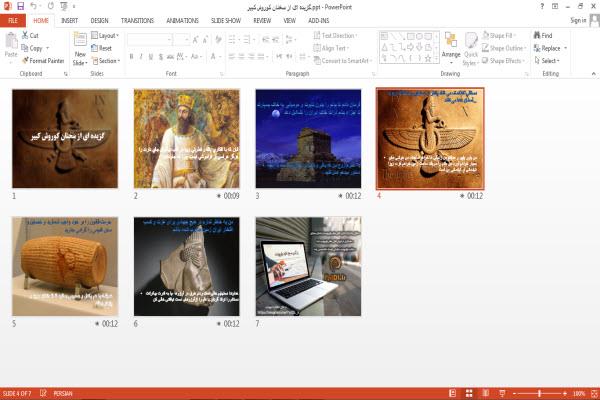Click the Quick Styles icon
600x400 pixels.
pos(471,40)
